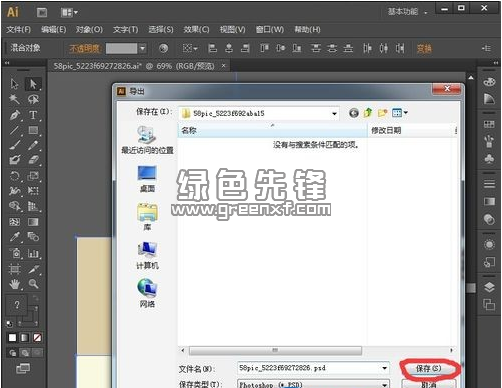
Task: Select the Hand tool
Action: click(x=14, y=284)
